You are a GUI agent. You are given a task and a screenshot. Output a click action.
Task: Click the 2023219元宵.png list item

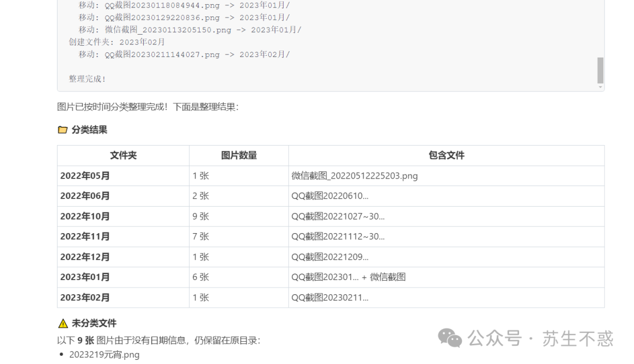104,355
